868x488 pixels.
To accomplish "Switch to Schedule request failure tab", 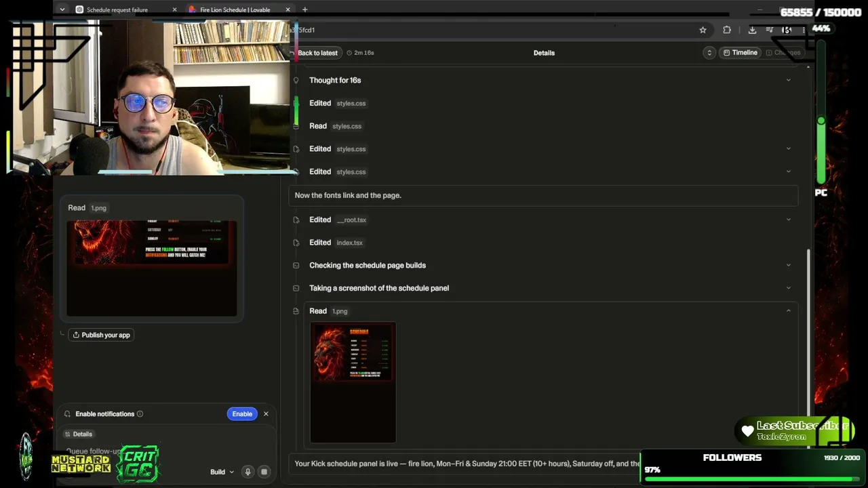I will click(117, 9).
